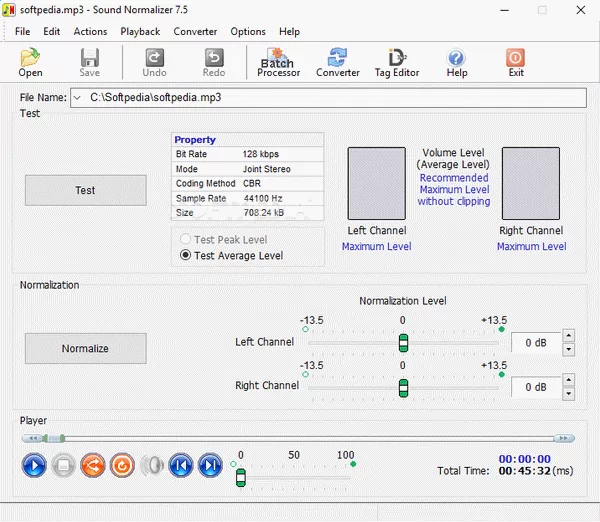Image resolution: width=600 pixels, height=522 pixels.
Task: Open the File menu
Action: pos(23,31)
